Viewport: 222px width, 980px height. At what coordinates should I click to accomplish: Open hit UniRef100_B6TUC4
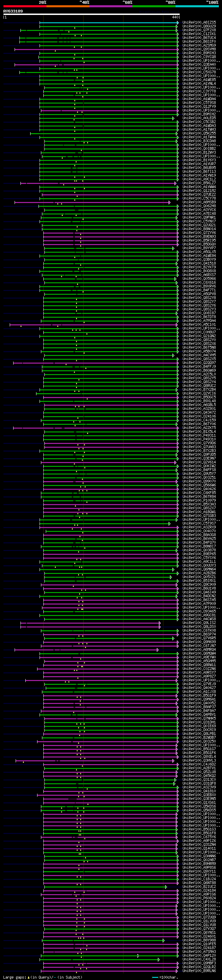(199, 38)
